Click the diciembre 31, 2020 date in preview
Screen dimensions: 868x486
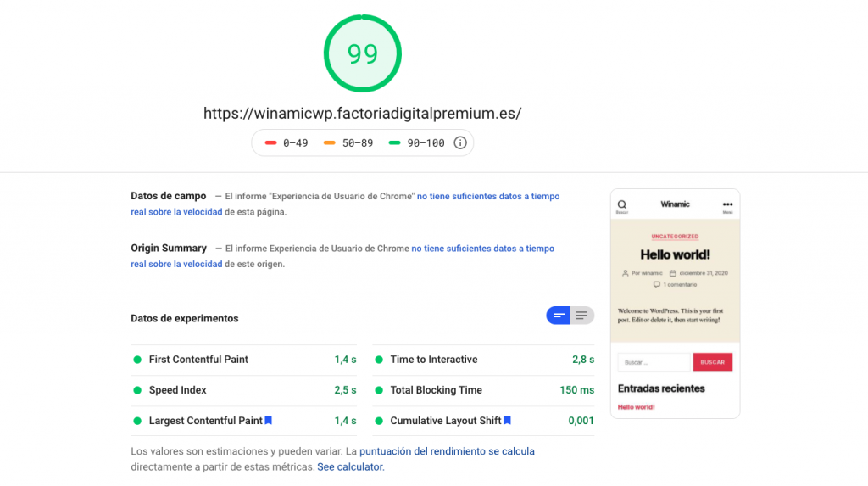tap(704, 273)
